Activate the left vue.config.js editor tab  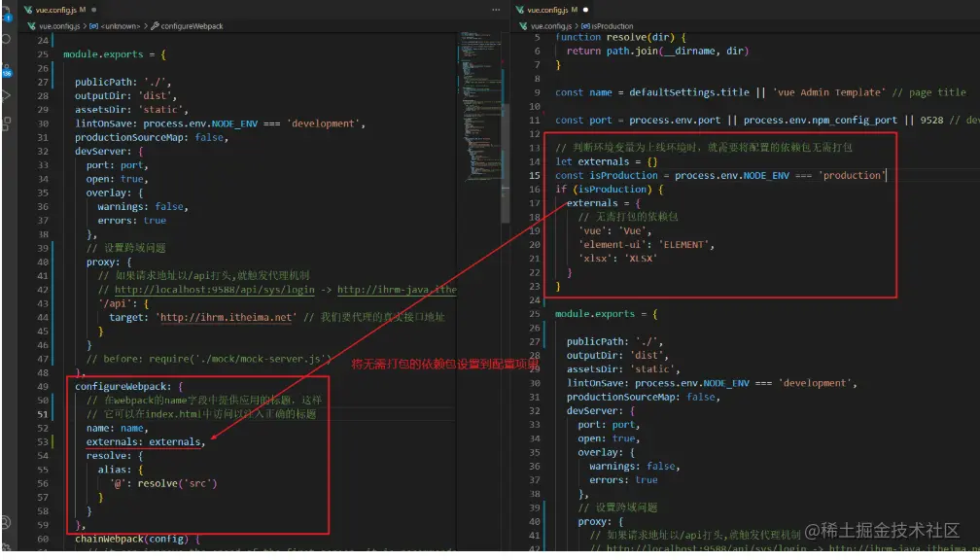(60, 10)
